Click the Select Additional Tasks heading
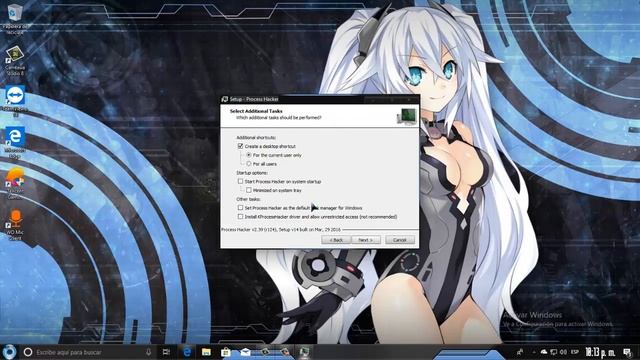This screenshot has height=360, width=640. 256,111
